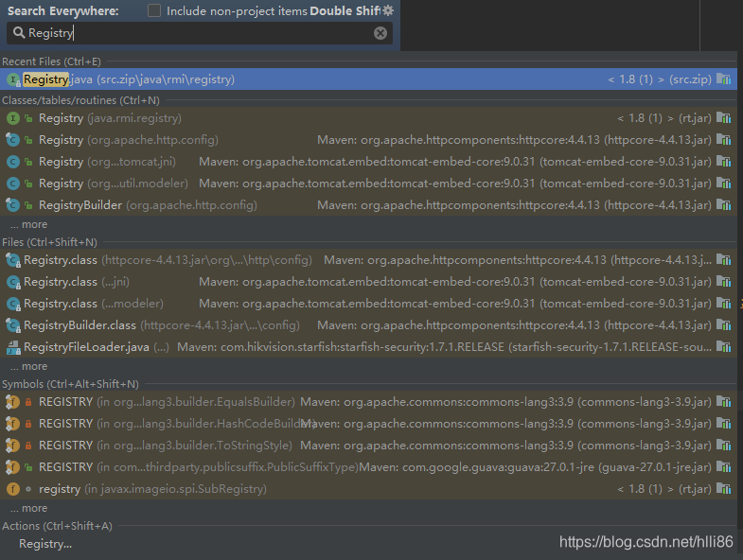Click field icon for EqualsBuilder REGISTRY
743x560 pixels.
coord(12,402)
